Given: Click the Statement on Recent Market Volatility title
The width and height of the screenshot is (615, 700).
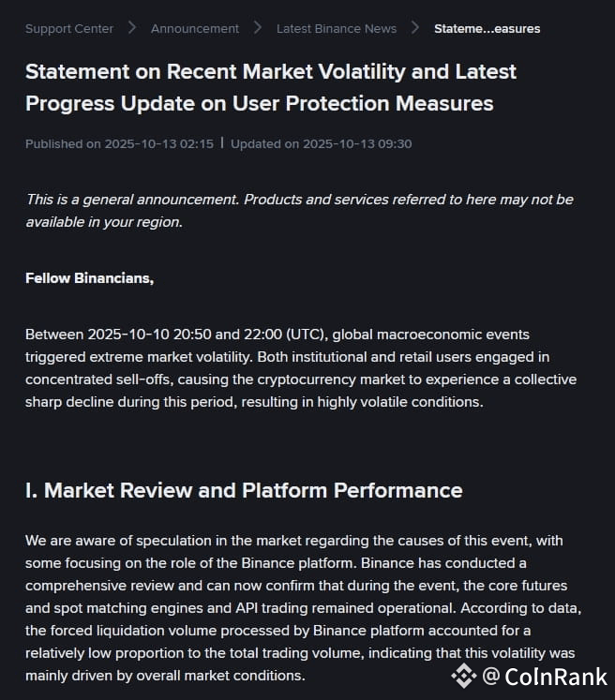Looking at the screenshot, I should point(271,87).
